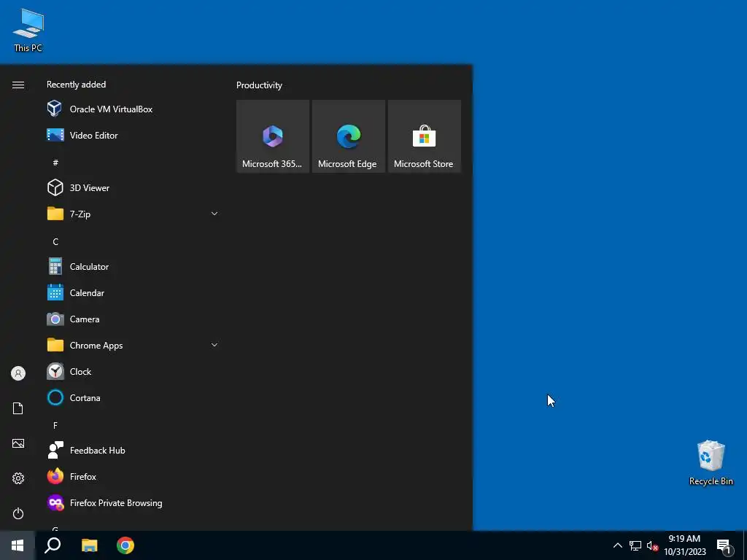Open the 7-Zip folder entry

click(x=133, y=214)
